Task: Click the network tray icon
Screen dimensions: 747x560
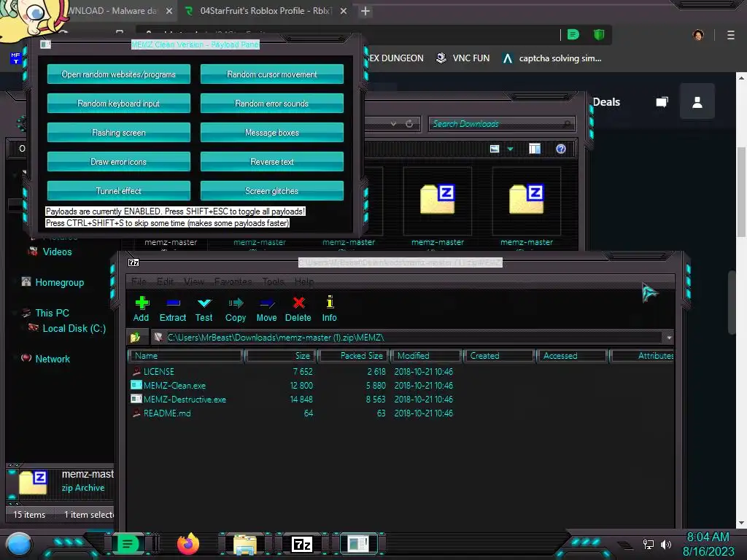Action: [649, 544]
